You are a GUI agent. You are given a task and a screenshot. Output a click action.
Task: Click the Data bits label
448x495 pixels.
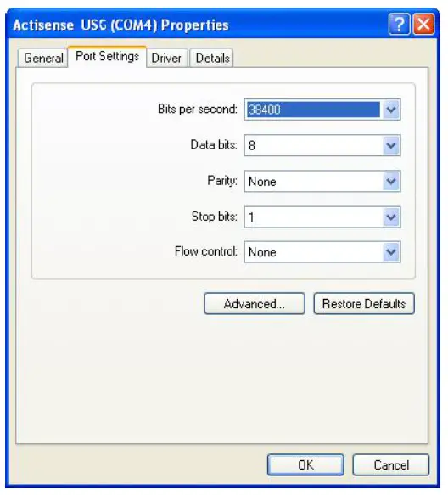(214, 145)
